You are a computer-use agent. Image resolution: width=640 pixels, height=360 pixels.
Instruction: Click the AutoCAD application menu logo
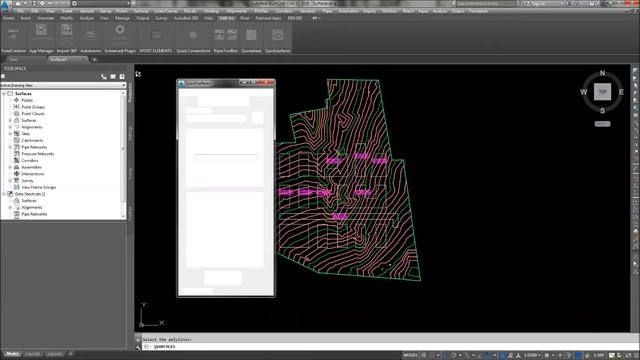click(6, 6)
